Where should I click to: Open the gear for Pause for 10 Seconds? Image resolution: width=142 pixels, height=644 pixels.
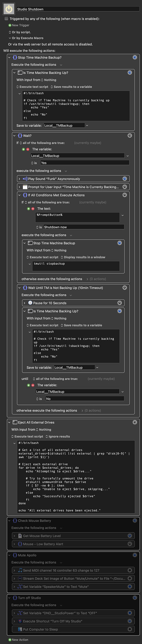pyautogui.click(x=120, y=303)
